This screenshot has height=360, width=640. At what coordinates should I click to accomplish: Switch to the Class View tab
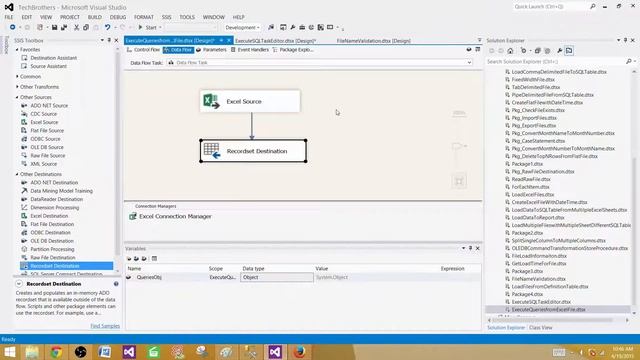pos(540,328)
